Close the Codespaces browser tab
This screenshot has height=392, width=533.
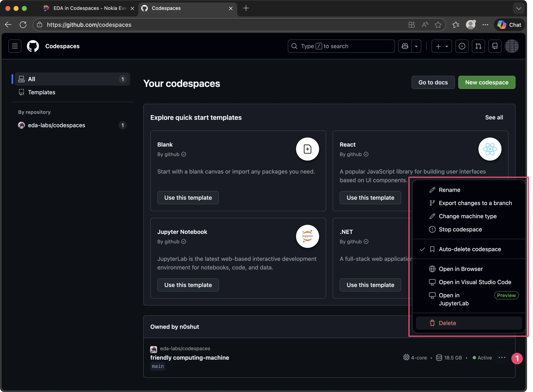231,8
